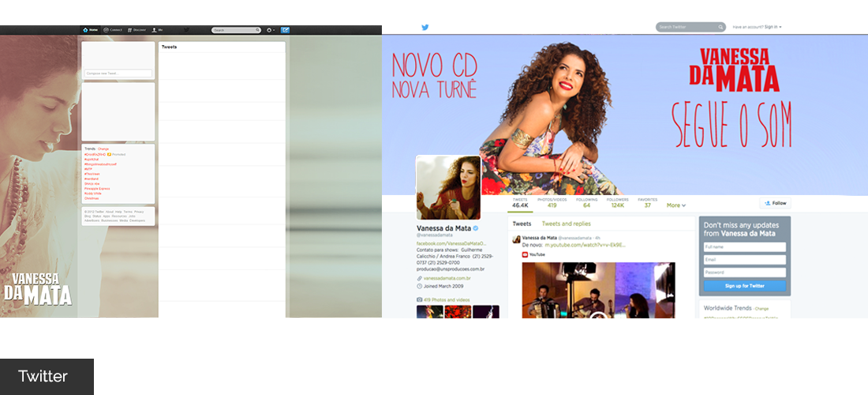The width and height of the screenshot is (868, 395).
Task: Click the small avatar beside the tweet
Action: click(517, 239)
